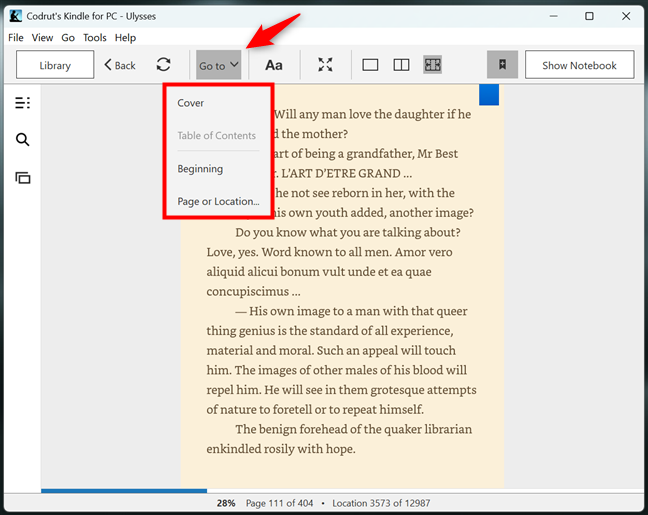The image size is (648, 515).
Task: Select Cover from Go to menu
Action: [191, 103]
